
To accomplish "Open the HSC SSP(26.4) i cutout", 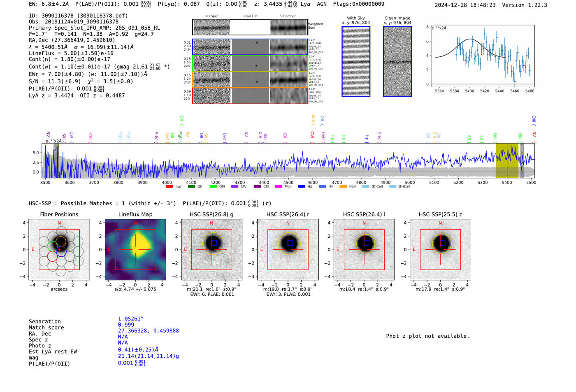I will [x=364, y=250].
